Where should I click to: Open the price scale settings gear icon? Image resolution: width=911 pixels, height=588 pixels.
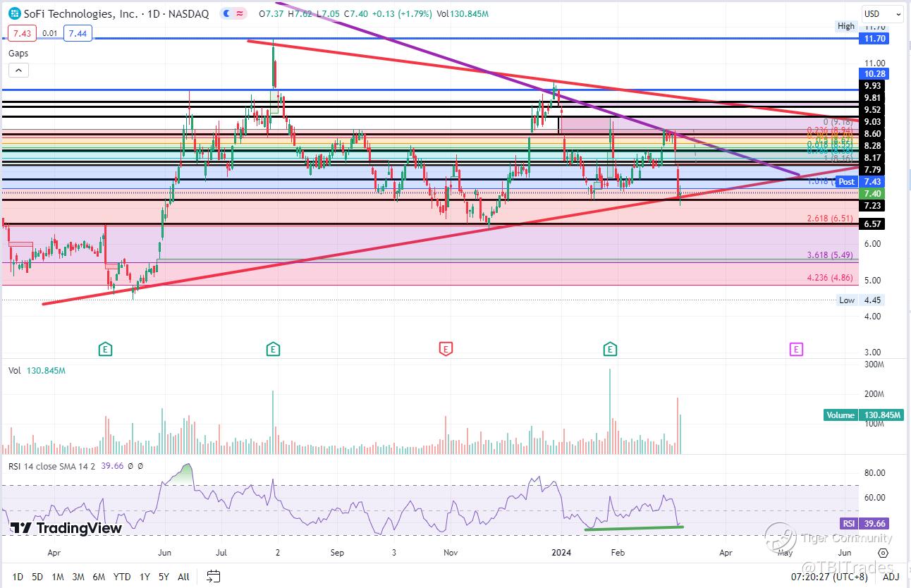point(884,553)
